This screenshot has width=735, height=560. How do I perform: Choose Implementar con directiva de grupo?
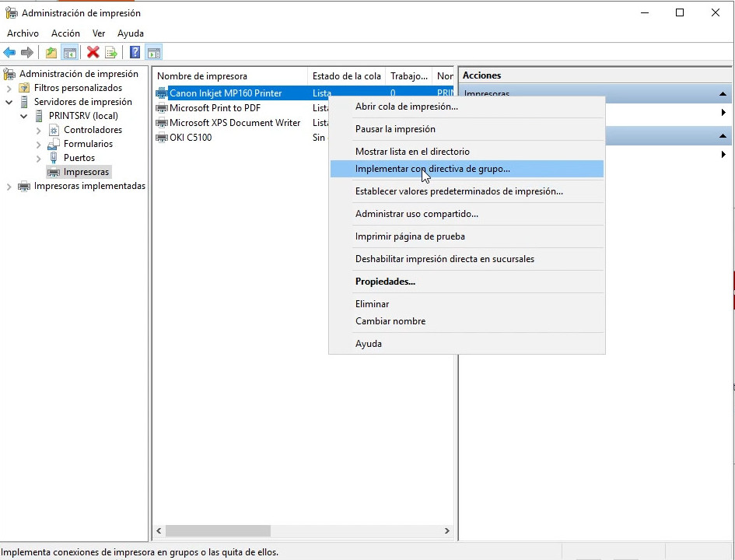[x=432, y=169]
